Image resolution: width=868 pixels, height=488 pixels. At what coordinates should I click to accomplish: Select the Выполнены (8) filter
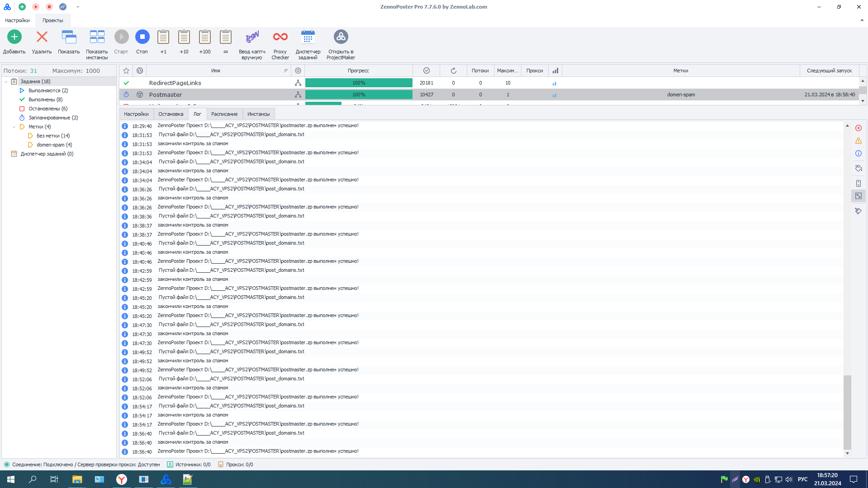[45, 99]
